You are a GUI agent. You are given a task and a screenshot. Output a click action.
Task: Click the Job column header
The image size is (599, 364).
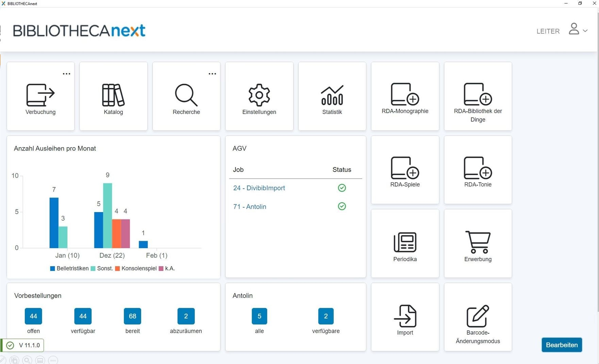click(238, 170)
